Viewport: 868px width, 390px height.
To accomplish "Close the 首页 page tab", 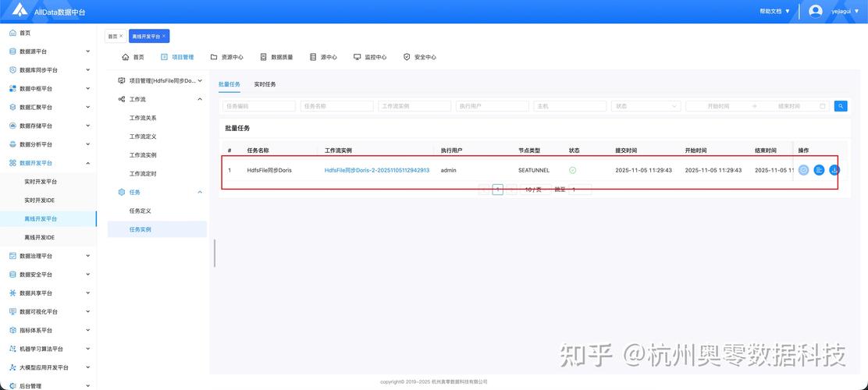I will (x=121, y=36).
